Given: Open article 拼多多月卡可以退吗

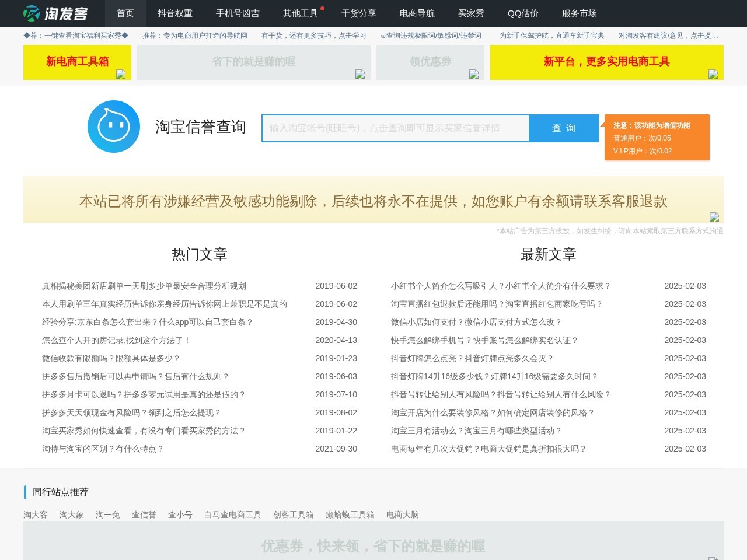Looking at the screenshot, I should tap(144, 394).
